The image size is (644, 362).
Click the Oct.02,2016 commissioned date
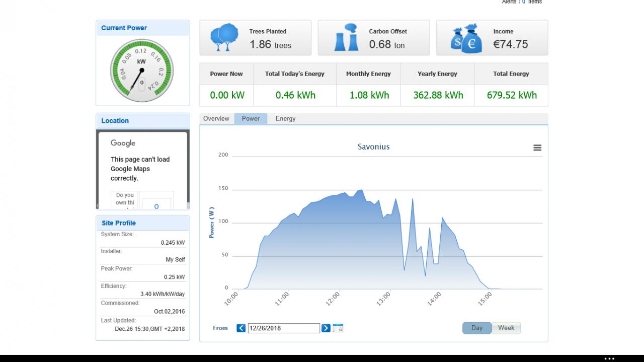(169, 312)
